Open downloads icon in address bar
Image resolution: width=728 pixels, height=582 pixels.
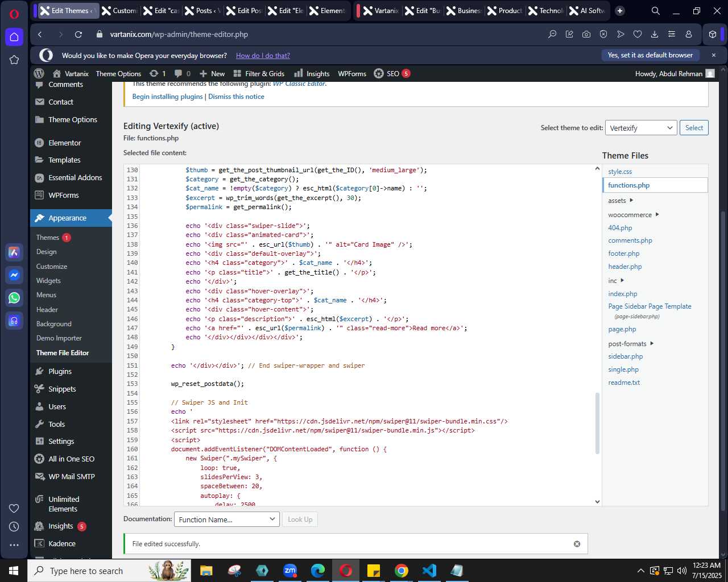point(655,35)
